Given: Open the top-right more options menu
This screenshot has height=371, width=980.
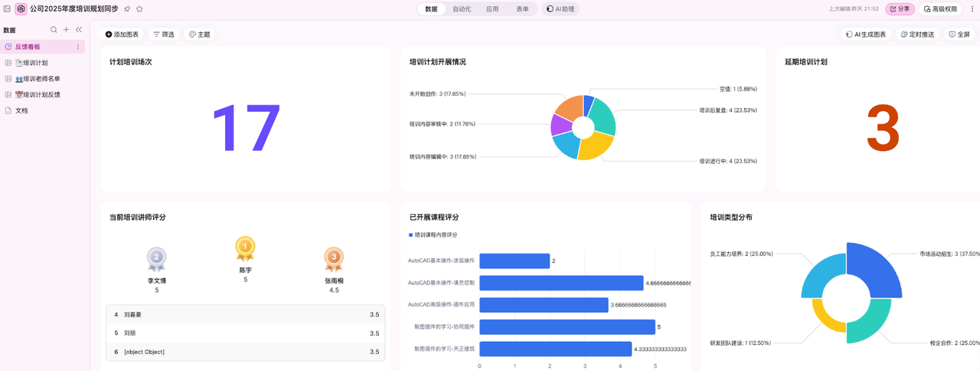Looking at the screenshot, I should (x=972, y=9).
